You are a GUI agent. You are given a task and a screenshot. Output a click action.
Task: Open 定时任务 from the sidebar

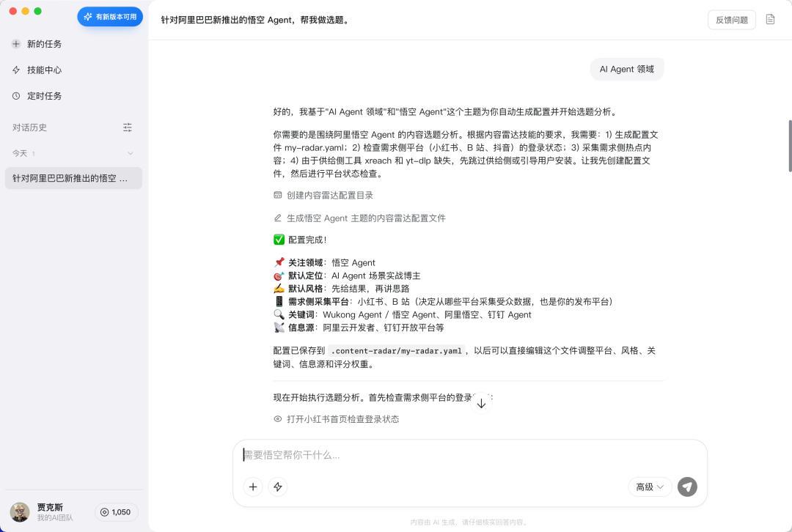(x=44, y=95)
